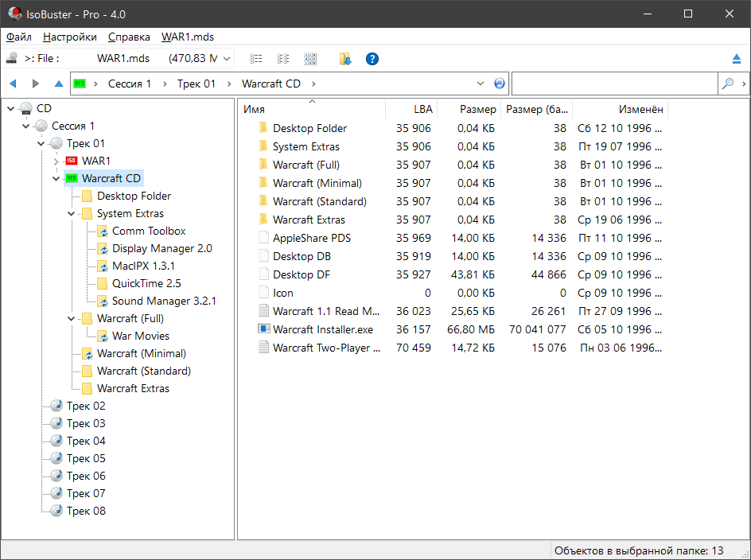Sort by the Размер column header
This screenshot has width=751, height=560.
coord(476,109)
